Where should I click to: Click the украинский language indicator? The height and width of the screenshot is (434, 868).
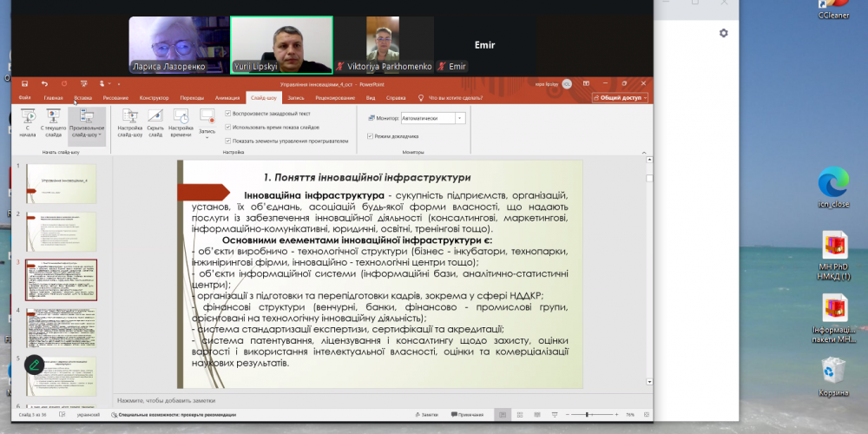tap(88, 415)
